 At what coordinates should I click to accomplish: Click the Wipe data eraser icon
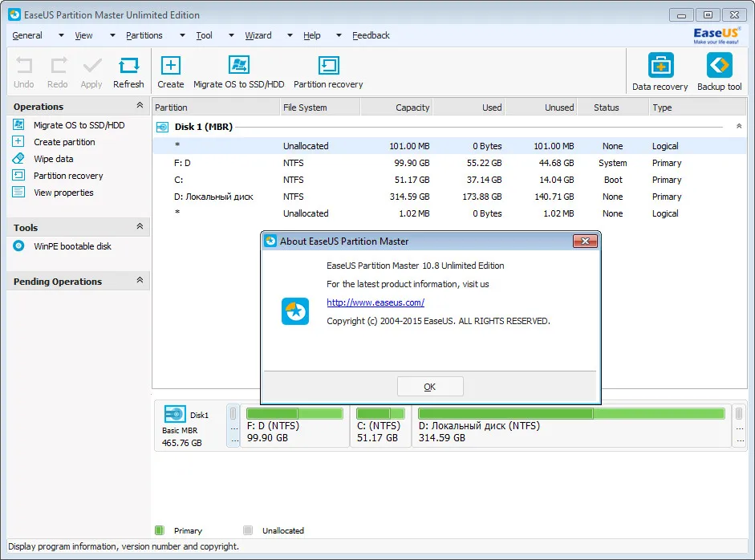click(18, 158)
